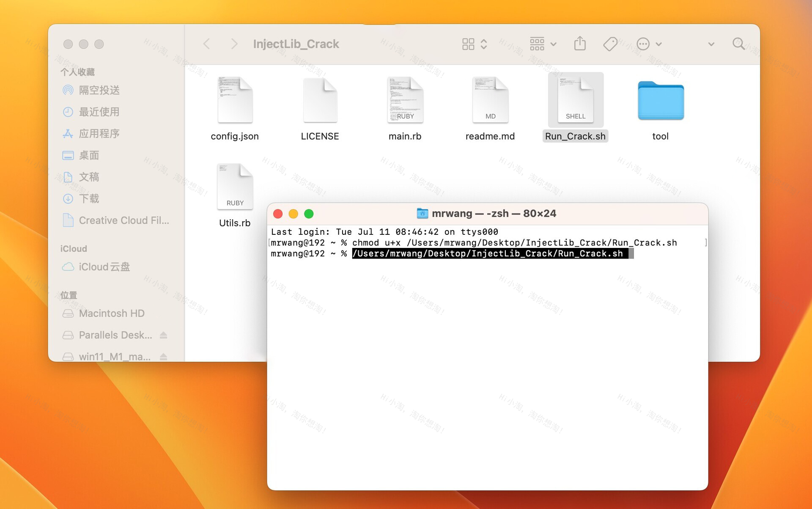The width and height of the screenshot is (812, 509).
Task: Select the LICENSE file icon
Action: pos(320,100)
